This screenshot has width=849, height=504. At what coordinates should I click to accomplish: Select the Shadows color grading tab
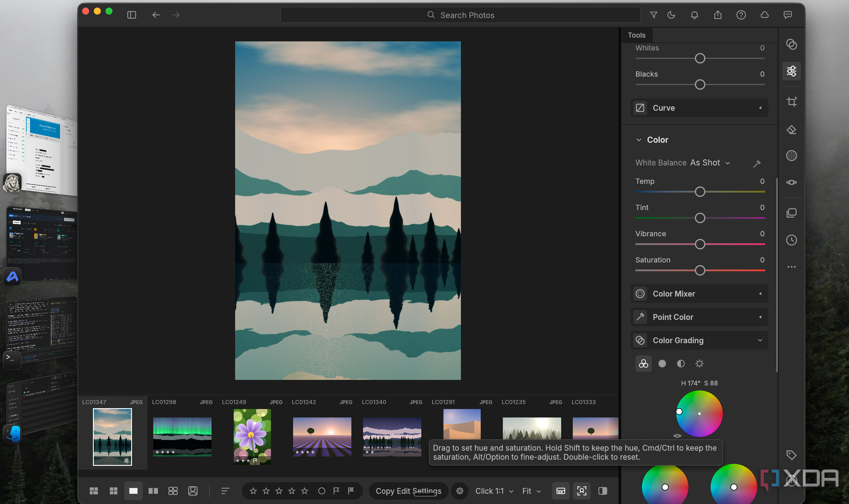click(x=662, y=364)
